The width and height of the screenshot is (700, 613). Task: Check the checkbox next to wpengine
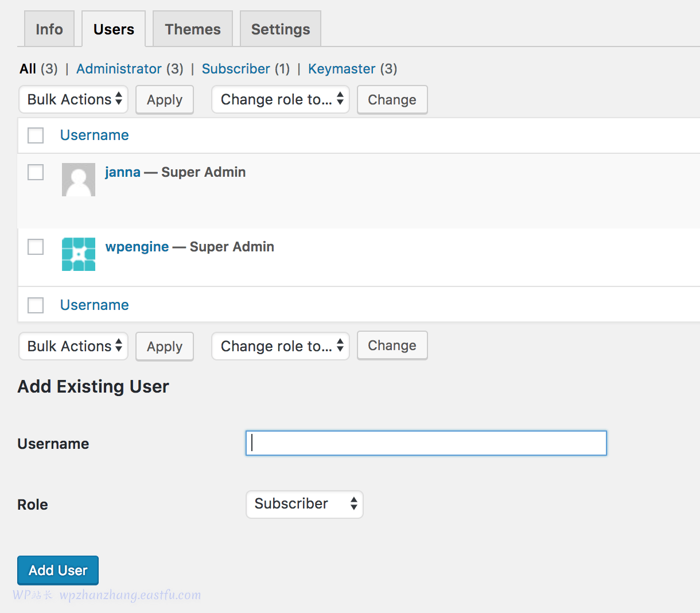coord(35,246)
